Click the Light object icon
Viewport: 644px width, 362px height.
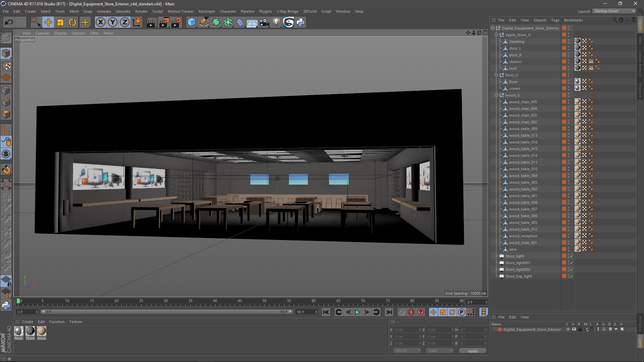(276, 22)
